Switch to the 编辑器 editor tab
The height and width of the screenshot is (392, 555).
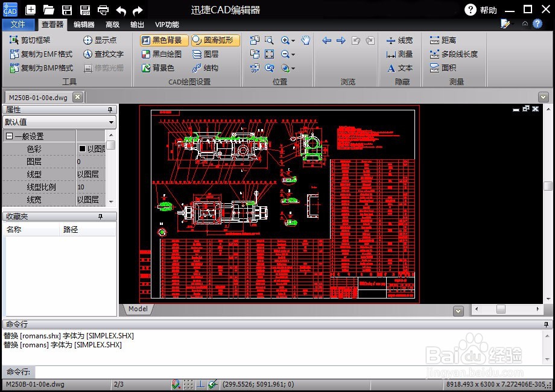coord(84,24)
